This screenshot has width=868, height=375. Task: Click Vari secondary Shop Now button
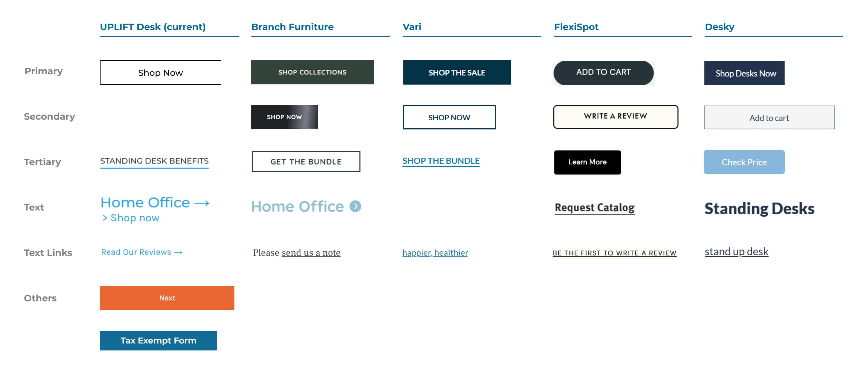click(x=450, y=116)
